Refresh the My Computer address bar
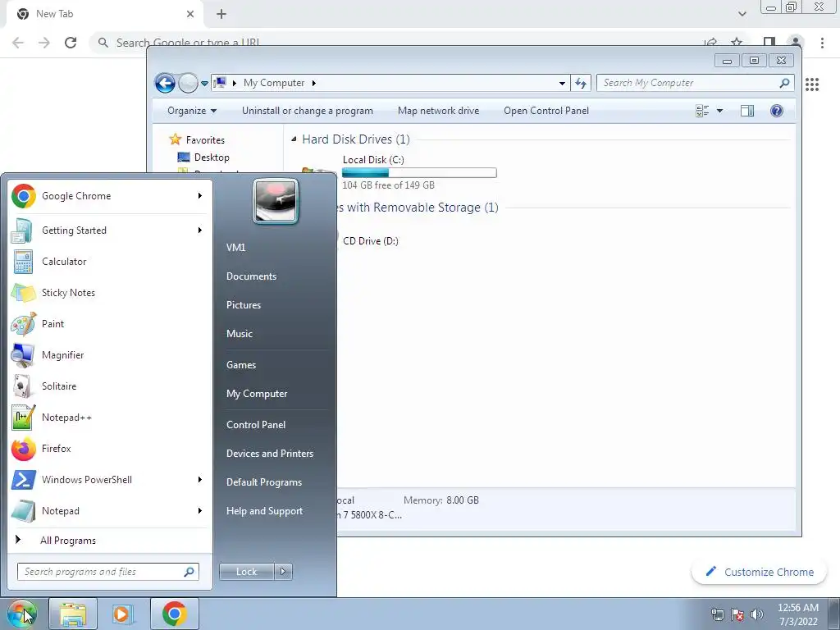The height and width of the screenshot is (630, 840). (x=581, y=83)
